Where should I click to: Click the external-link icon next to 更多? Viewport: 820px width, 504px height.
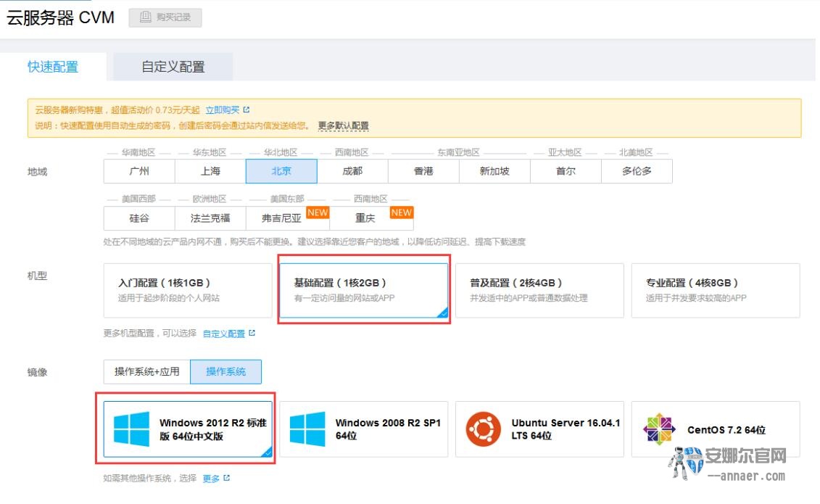click(226, 478)
